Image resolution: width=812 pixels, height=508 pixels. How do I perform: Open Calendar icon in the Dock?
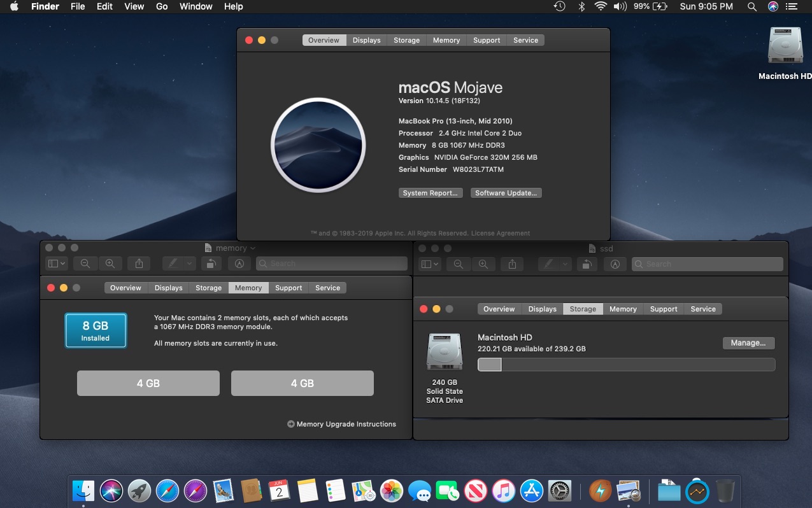click(x=279, y=490)
